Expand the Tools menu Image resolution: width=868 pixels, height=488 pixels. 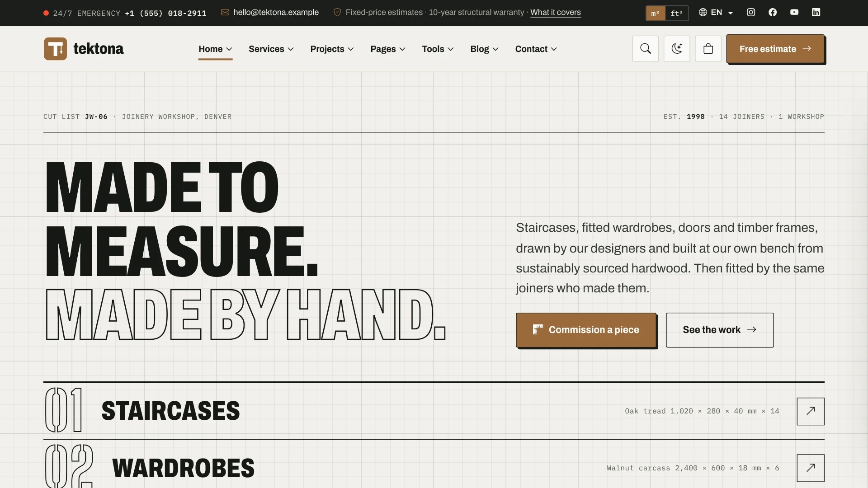click(x=438, y=49)
